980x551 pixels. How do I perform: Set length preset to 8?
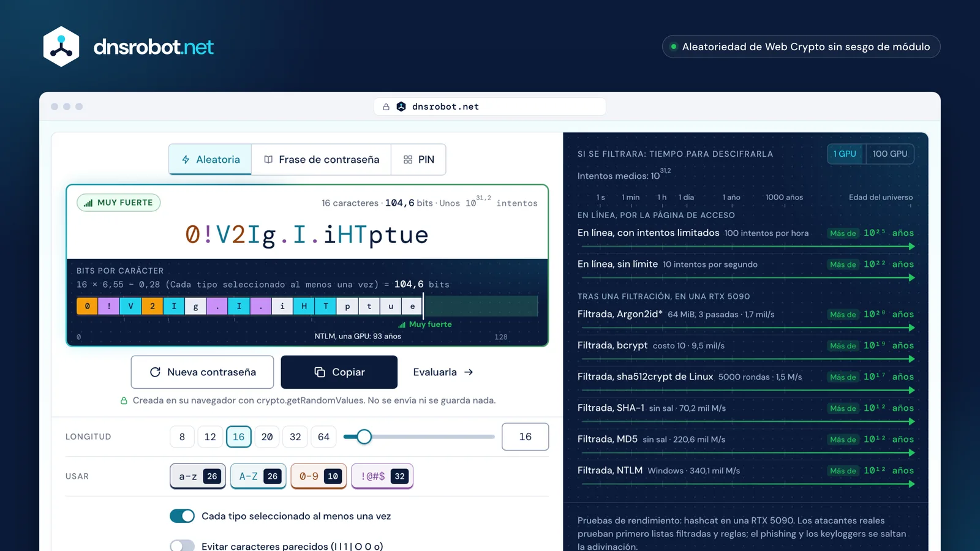(182, 437)
